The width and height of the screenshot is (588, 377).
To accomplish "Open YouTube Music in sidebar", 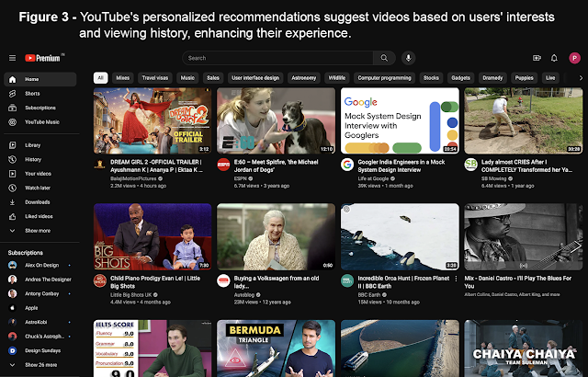I will point(40,122).
